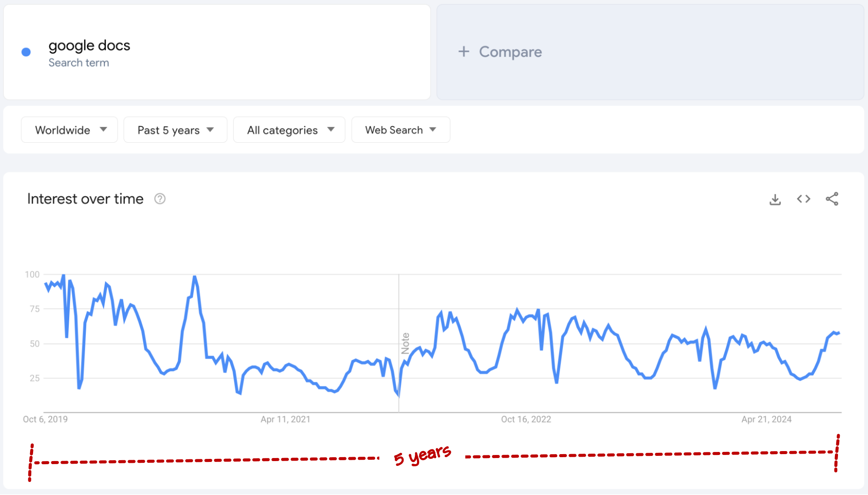Open the Web Search type dropdown
This screenshot has height=495, width=868.
(401, 130)
